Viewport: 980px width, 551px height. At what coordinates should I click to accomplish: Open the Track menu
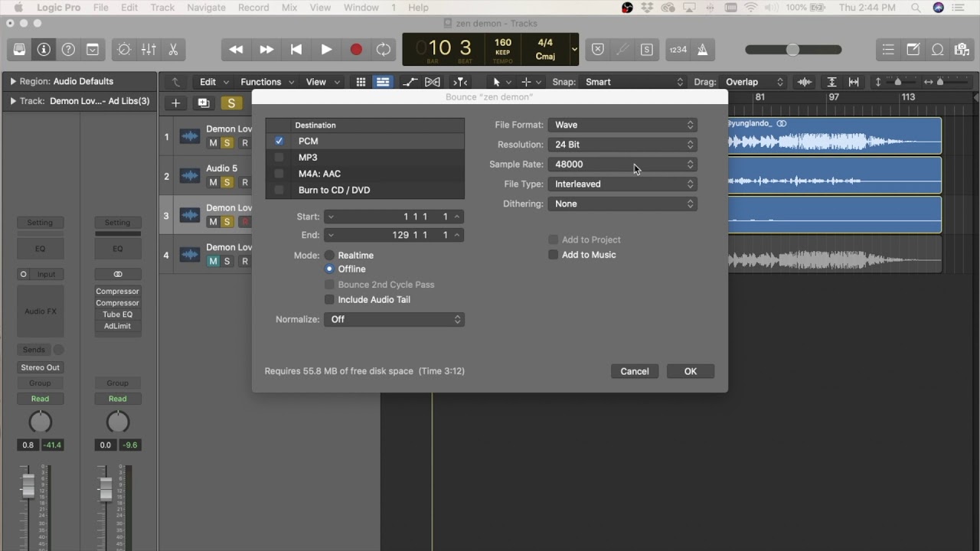(162, 8)
